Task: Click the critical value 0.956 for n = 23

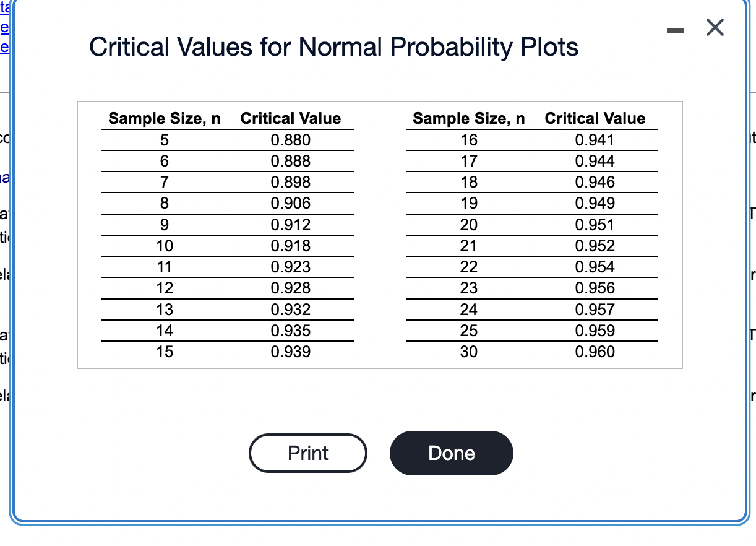Action: coord(595,288)
